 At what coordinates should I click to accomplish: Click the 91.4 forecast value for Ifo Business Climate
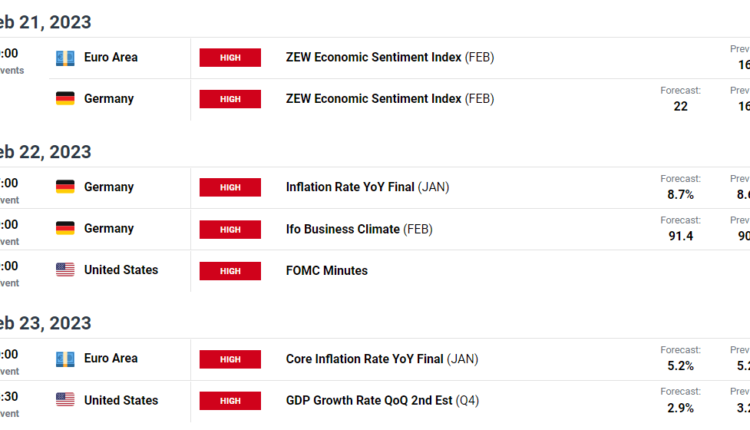coord(681,236)
